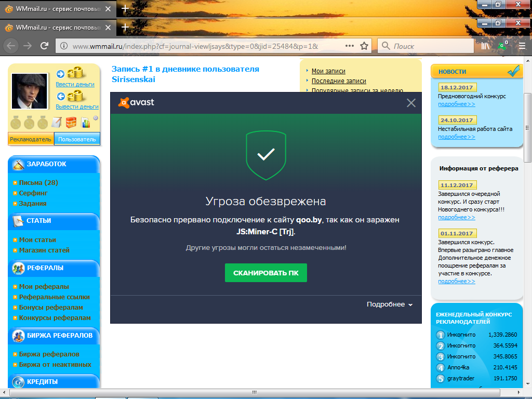Click the browser Back arrow button
The image size is (532, 399).
pos(11,46)
